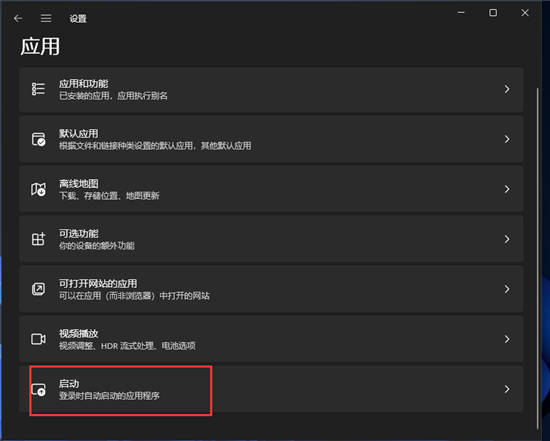Open 可选功能 settings
Image resolution: width=550 pixels, height=441 pixels.
point(271,239)
